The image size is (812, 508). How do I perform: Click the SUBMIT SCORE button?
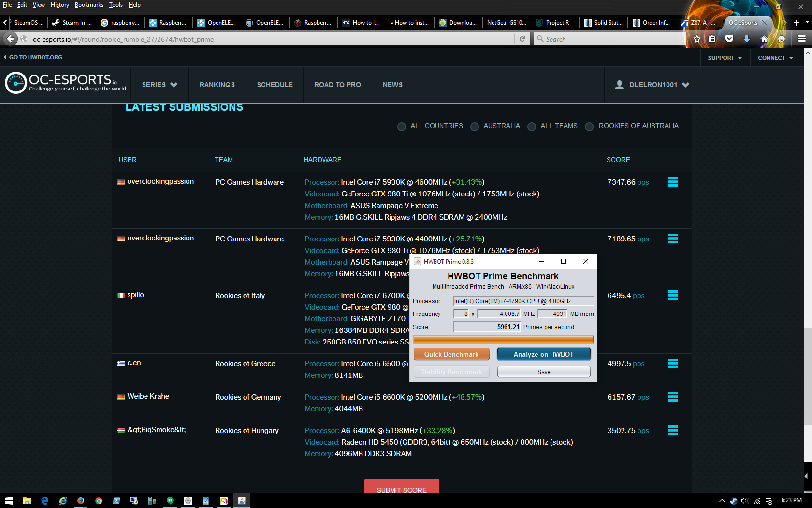point(402,487)
